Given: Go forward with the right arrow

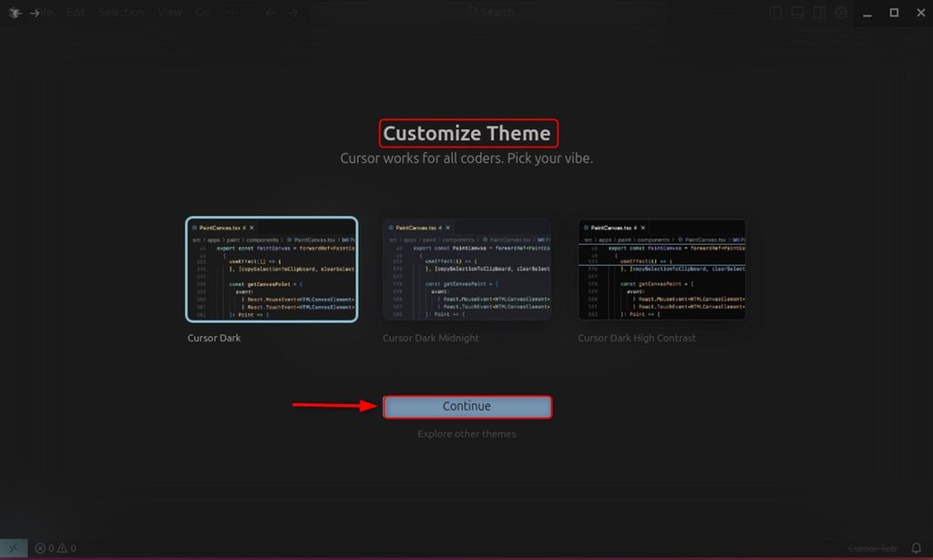Looking at the screenshot, I should point(292,12).
